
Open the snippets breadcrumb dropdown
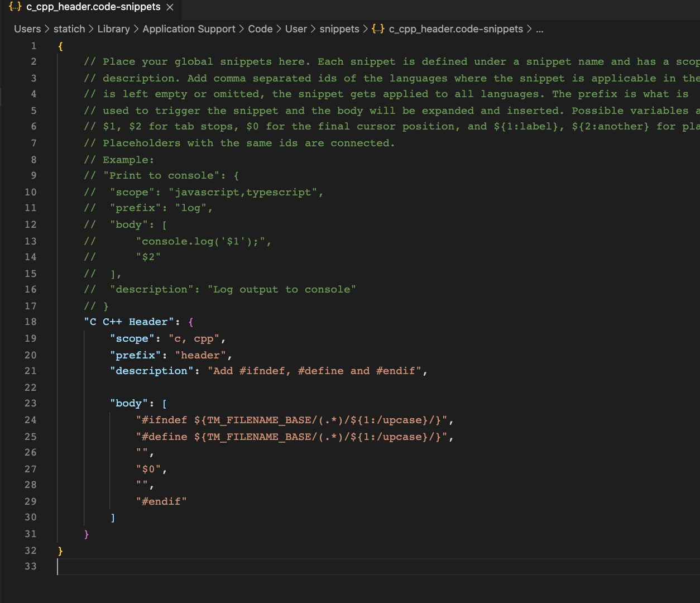pos(339,29)
